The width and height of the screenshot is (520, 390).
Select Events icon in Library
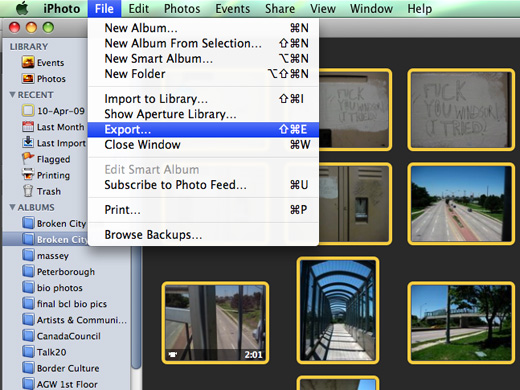point(28,62)
